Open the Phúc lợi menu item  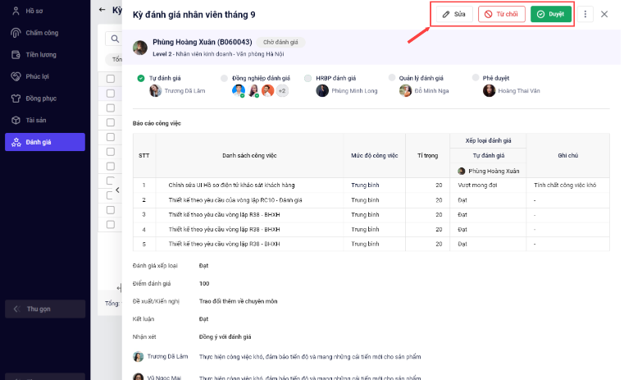[x=45, y=76]
